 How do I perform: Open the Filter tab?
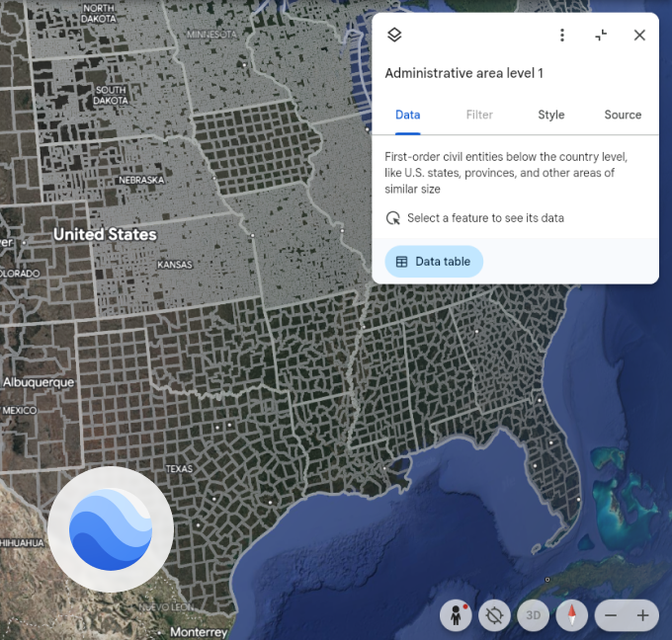[x=479, y=115]
